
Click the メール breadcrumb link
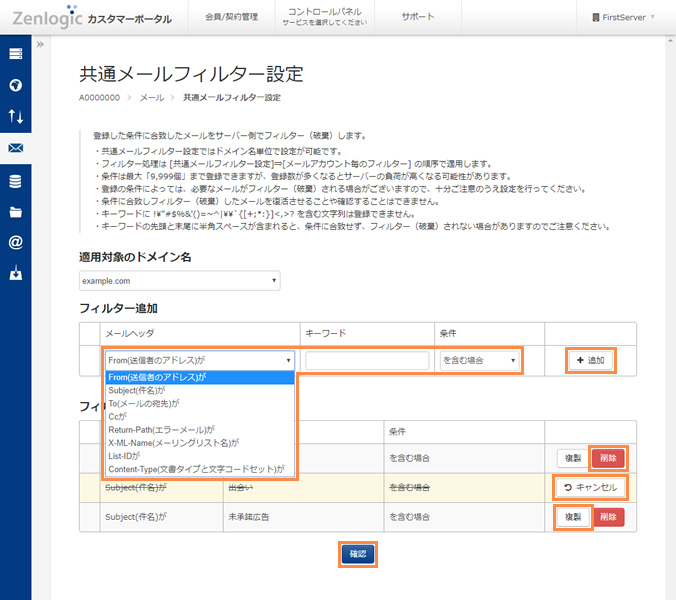tap(152, 98)
